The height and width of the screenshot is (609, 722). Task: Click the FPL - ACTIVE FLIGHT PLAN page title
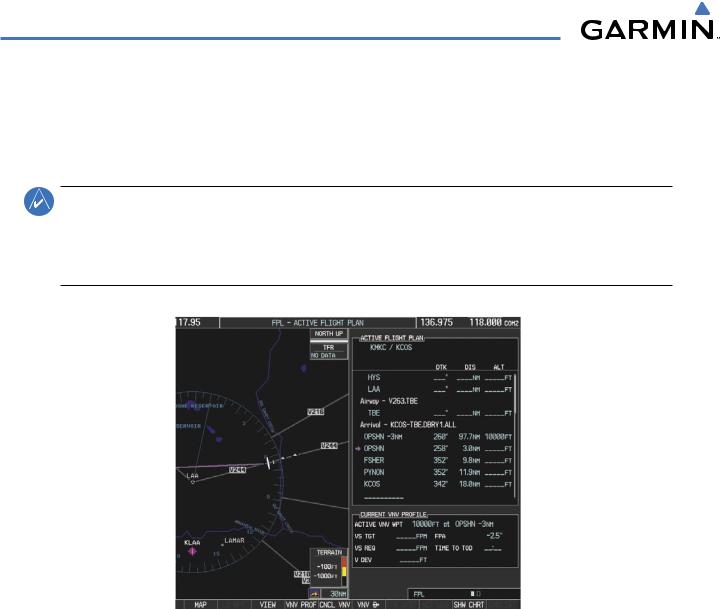[x=317, y=323]
